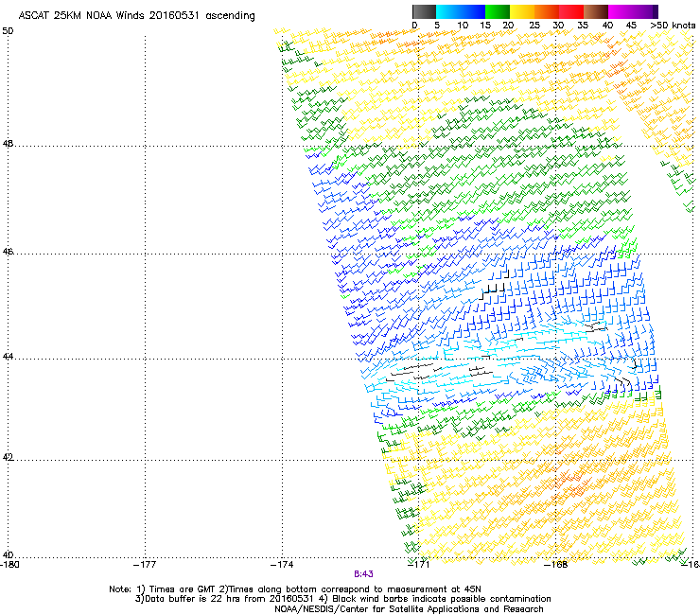The width and height of the screenshot is (700, 615).
Task: Click legend tick label 35
Action: (x=583, y=25)
